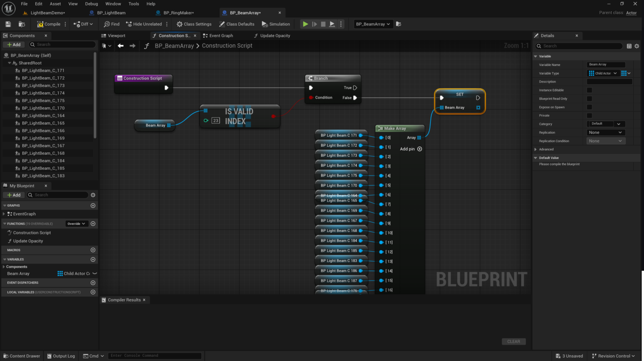Enable the Instance Editable checkbox
644x361 pixels.
(589, 90)
